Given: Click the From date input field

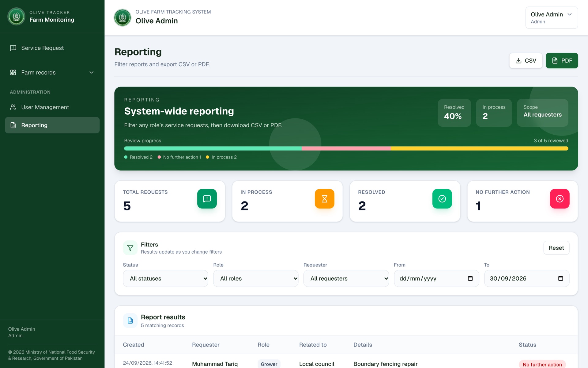Looking at the screenshot, I should [436, 278].
